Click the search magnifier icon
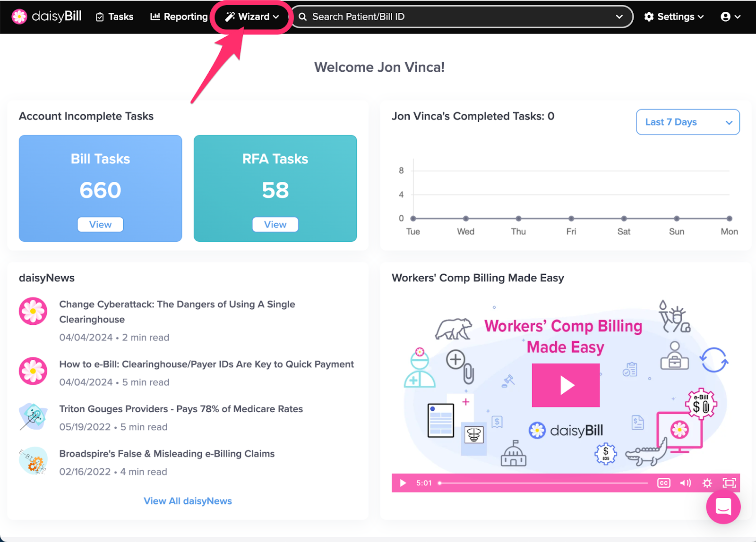Image resolution: width=756 pixels, height=542 pixels. [302, 17]
